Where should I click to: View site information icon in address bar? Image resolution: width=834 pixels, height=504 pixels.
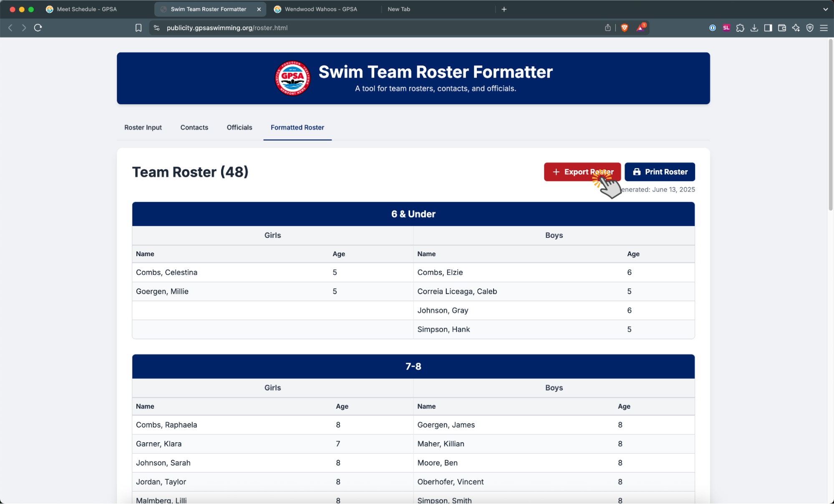coord(157,28)
